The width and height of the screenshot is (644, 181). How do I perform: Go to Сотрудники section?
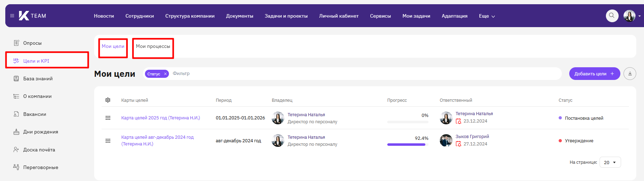pyautogui.click(x=140, y=16)
